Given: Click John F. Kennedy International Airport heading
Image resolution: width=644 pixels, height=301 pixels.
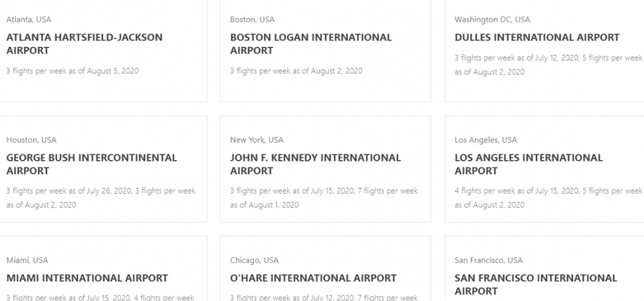Looking at the screenshot, I should (315, 164).
